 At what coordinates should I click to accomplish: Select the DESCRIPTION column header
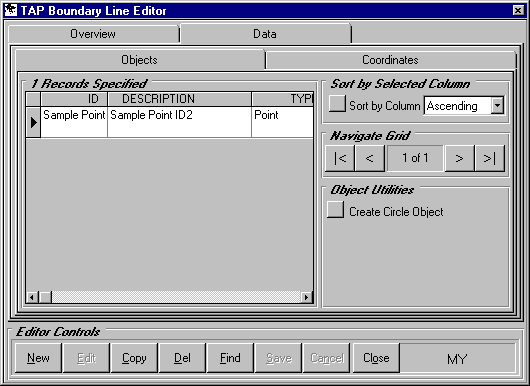(x=179, y=99)
